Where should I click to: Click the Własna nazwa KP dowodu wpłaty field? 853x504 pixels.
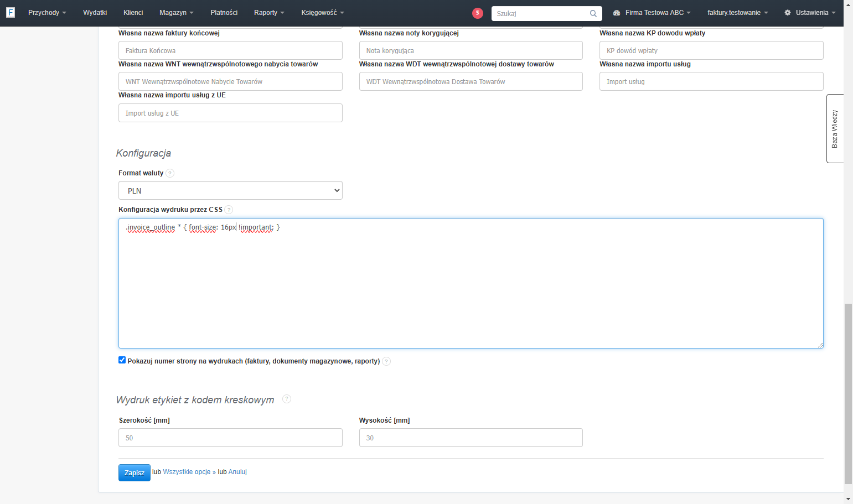click(x=711, y=50)
